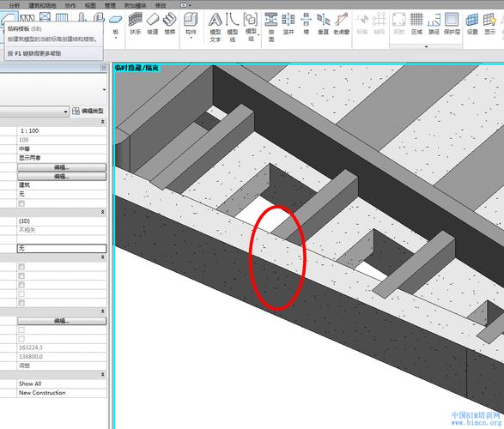Open the 管理 ribbon tab

point(110,5)
